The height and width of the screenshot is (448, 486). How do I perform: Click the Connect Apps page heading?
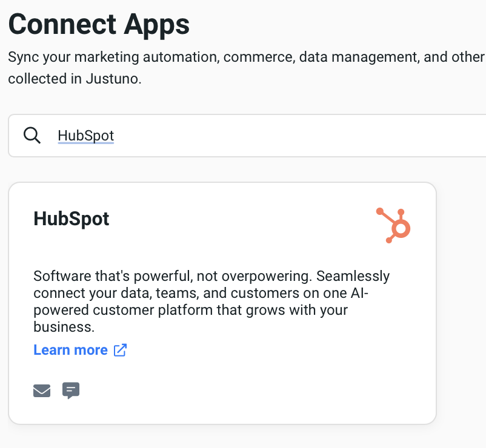click(x=99, y=24)
